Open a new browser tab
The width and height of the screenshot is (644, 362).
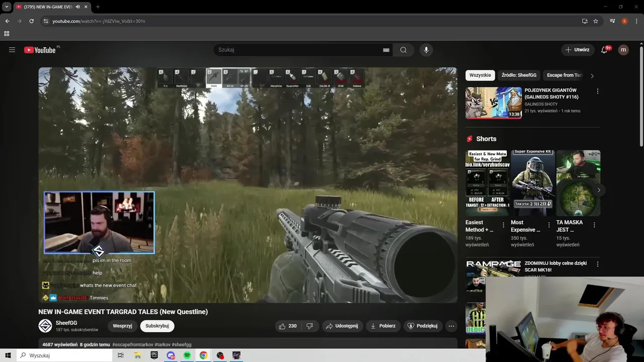click(98, 7)
